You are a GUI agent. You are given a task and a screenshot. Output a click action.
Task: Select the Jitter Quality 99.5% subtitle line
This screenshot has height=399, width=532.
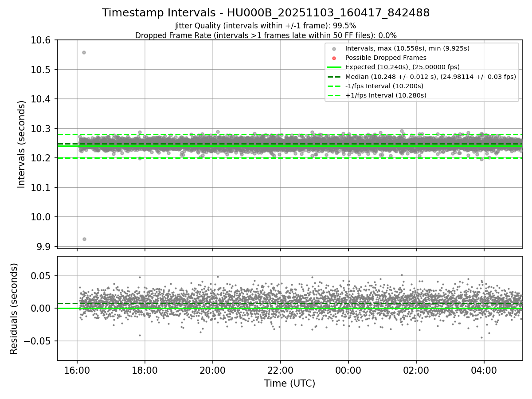point(266,26)
